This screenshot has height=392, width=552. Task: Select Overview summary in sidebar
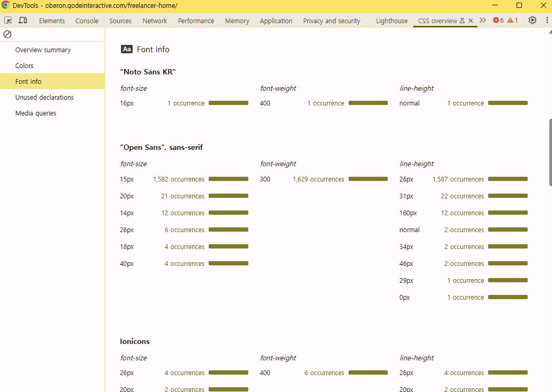pos(43,50)
